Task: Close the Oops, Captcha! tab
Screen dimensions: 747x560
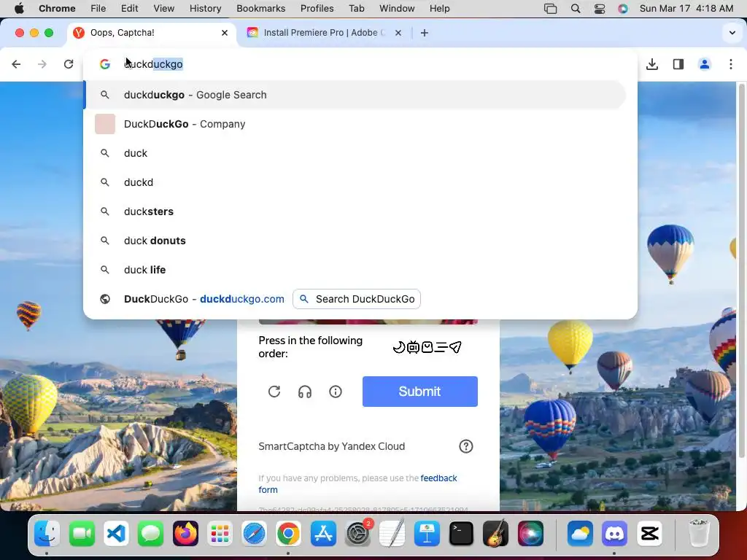Action: pos(225,33)
